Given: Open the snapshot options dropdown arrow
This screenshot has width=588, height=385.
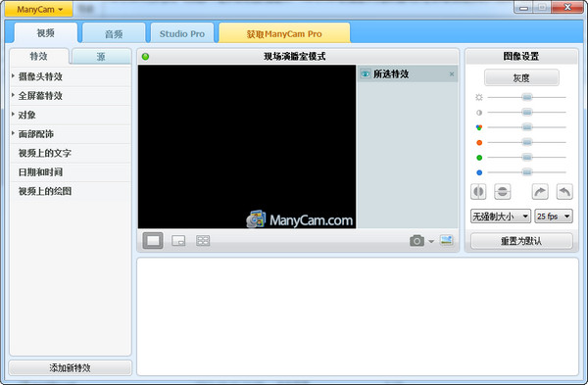Looking at the screenshot, I should [x=431, y=241].
